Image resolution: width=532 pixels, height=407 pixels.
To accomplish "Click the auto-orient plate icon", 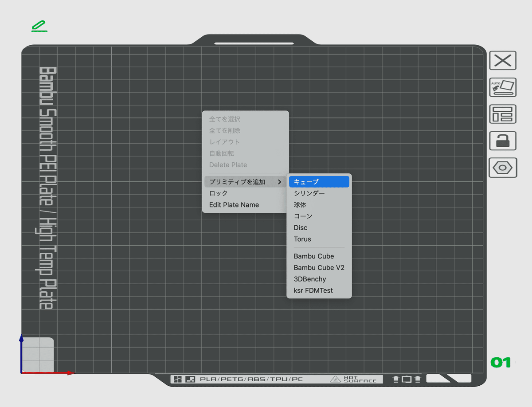I will pos(503,87).
